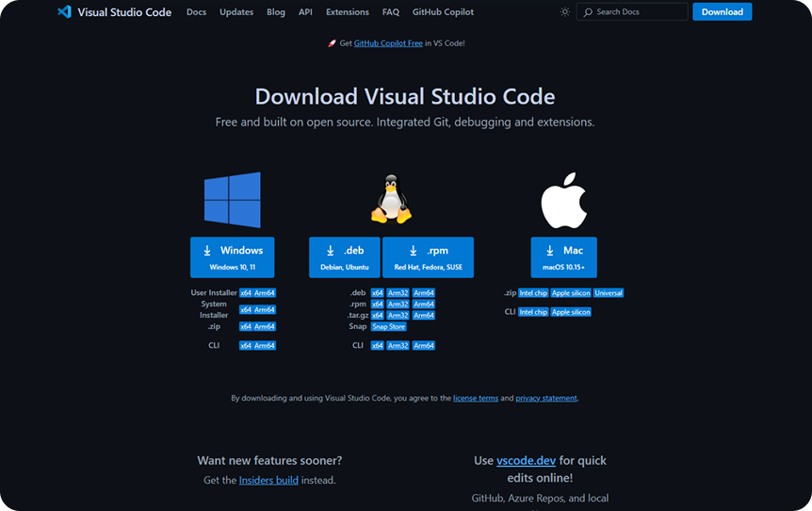
Task: Select Arm32 for Linux .rpm
Action: (398, 305)
